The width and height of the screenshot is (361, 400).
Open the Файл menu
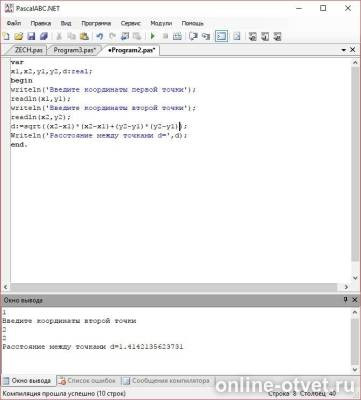point(14,23)
